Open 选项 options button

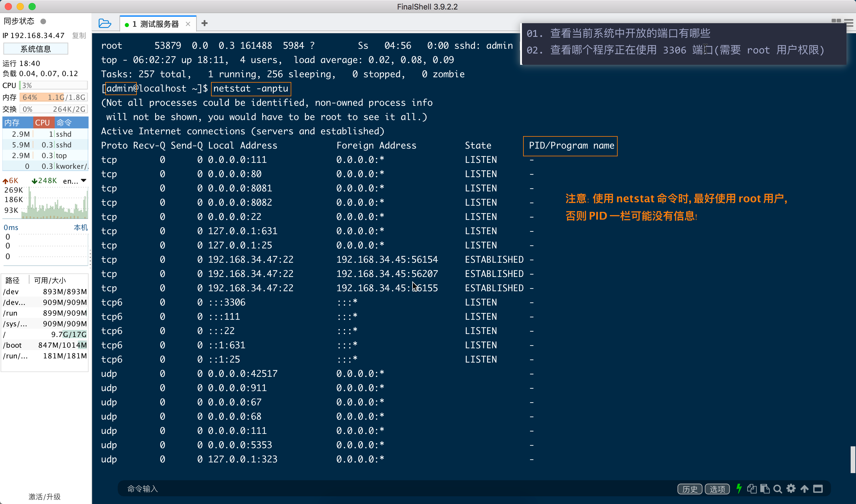coord(717,489)
